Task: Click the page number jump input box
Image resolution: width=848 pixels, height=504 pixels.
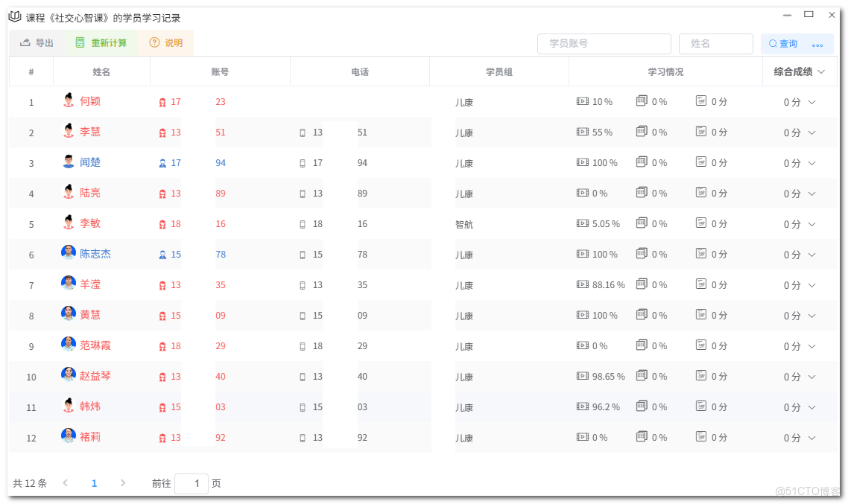Action: (192, 483)
